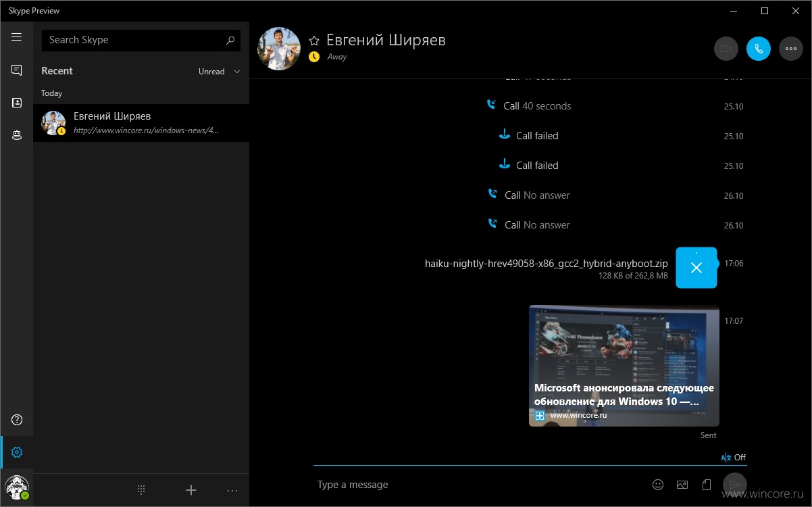Cancel the haiku-nightly zip file transfer
Screen dimensions: 812x507
coord(696,268)
